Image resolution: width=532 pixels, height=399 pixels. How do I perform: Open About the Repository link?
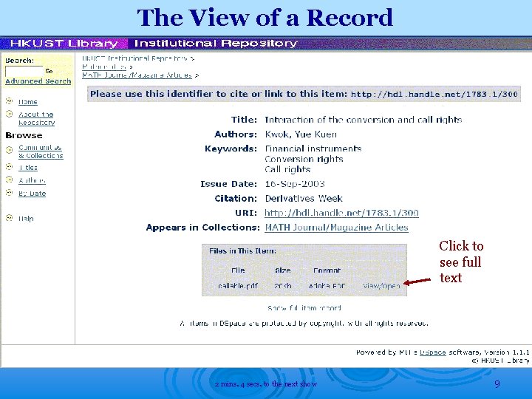pos(36,118)
